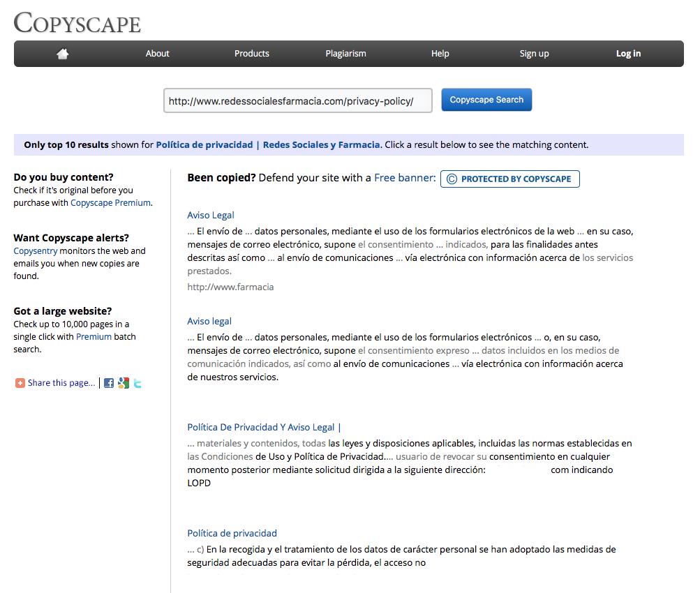The width and height of the screenshot is (700, 593).
Task: Click the Copyscape logo
Action: click(77, 23)
